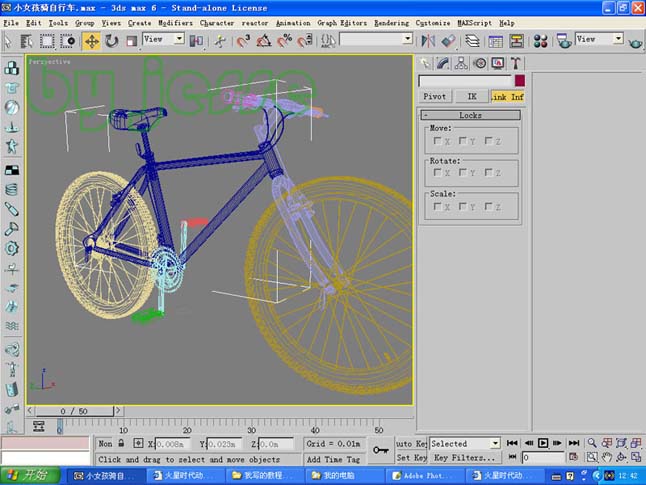Choose Rectangular Selection Region tool
Screen dimensions: 646x485
[47, 41]
